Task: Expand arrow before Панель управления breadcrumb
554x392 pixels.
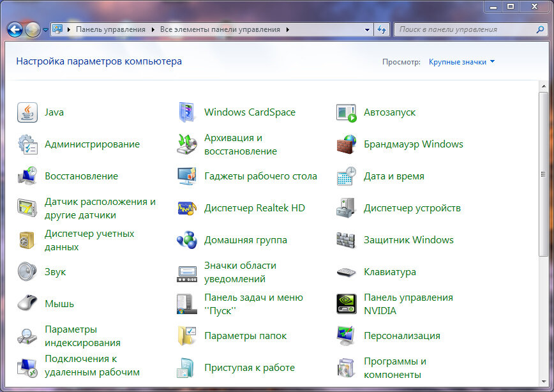Action: coord(68,30)
